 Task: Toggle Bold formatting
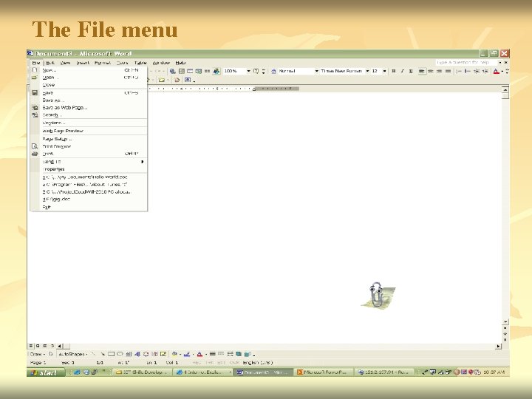pos(394,71)
